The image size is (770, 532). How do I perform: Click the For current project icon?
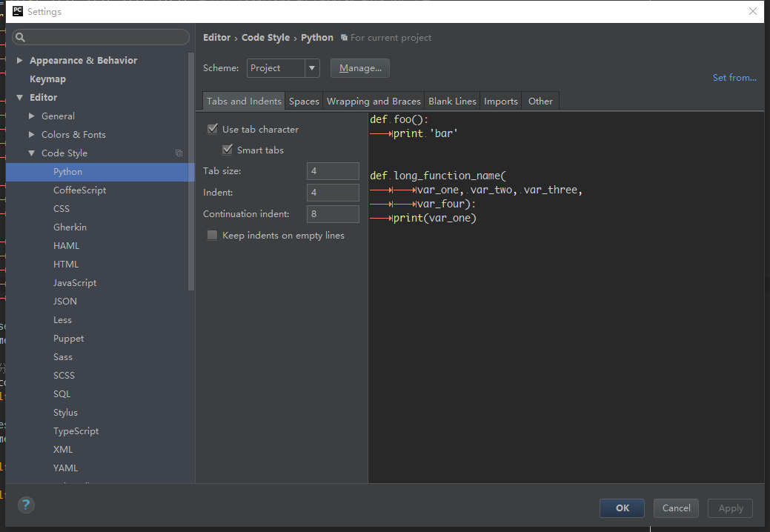[x=344, y=38]
